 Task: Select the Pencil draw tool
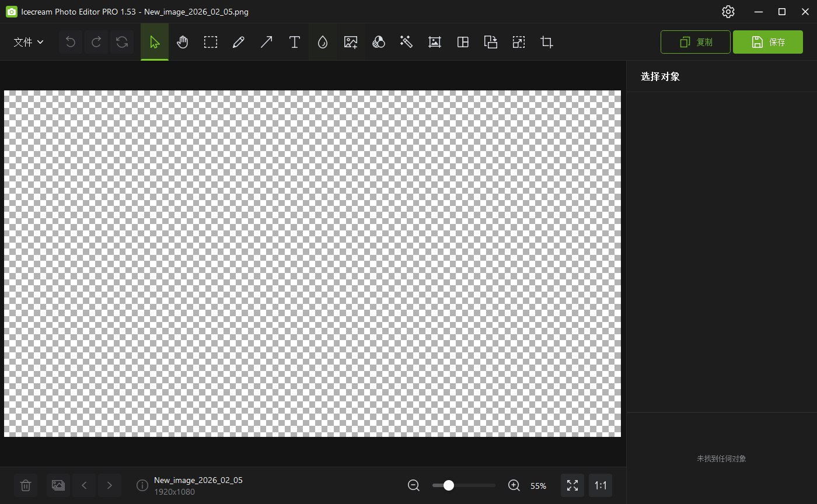238,42
